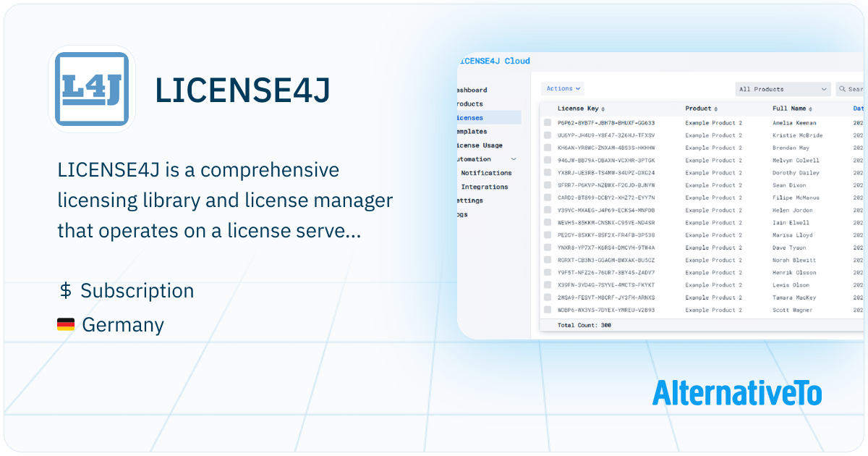The height and width of the screenshot is (456, 868).
Task: Open Integrations under Automation
Action: (485, 187)
